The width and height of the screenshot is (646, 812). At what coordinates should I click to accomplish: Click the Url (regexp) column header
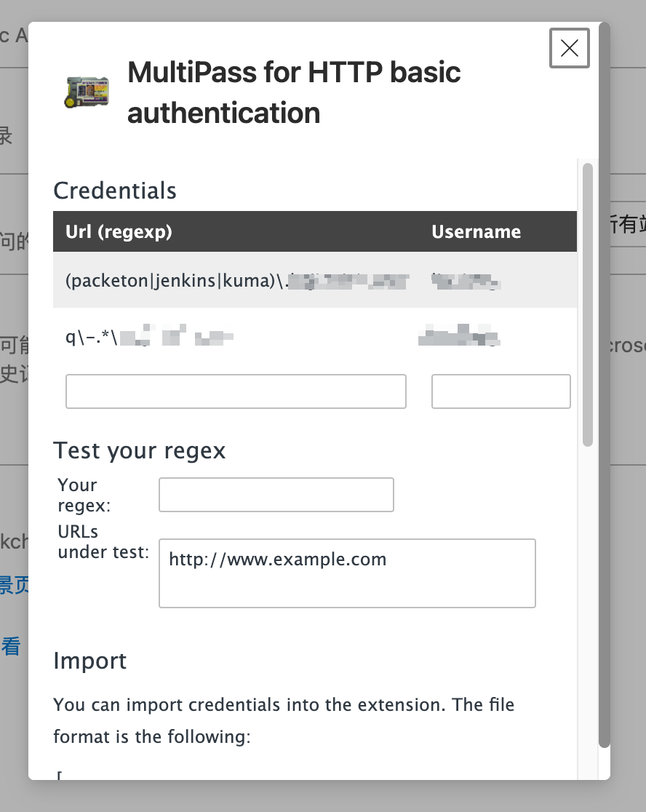coord(119,231)
